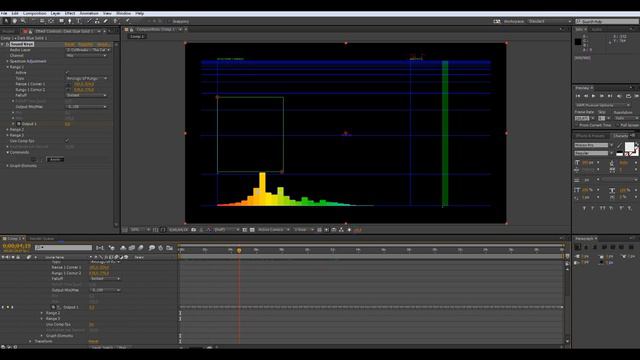Toggle Use Comp fps checkbox

pyautogui.click(x=67, y=141)
